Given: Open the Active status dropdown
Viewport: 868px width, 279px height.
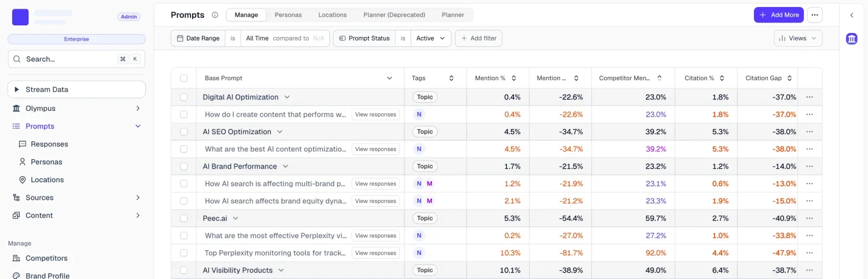Looking at the screenshot, I should click(x=431, y=38).
